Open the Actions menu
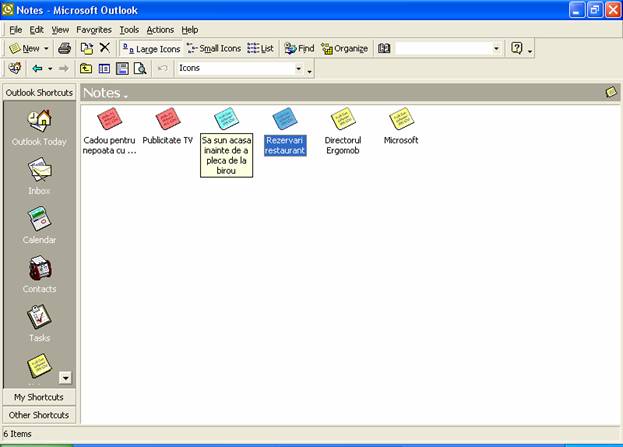Viewport: 623px width, 447px height. coord(160,30)
